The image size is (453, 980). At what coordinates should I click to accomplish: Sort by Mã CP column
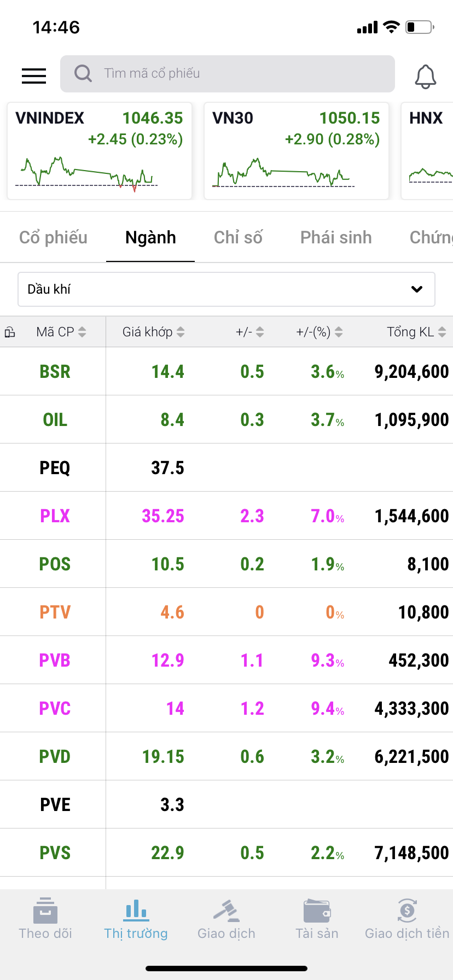[61, 332]
